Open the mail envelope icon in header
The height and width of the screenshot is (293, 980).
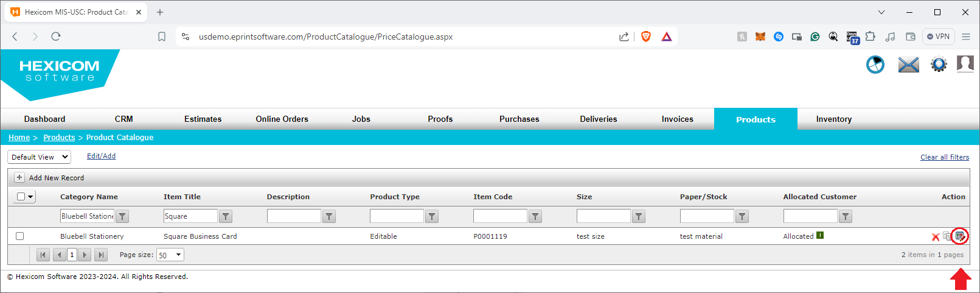pos(908,65)
